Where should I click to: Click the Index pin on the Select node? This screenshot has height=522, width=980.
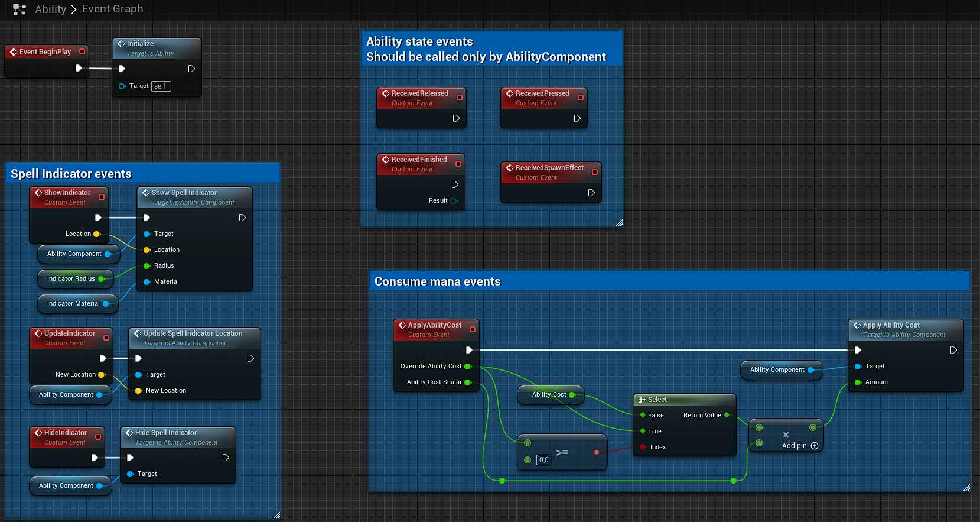(x=643, y=447)
